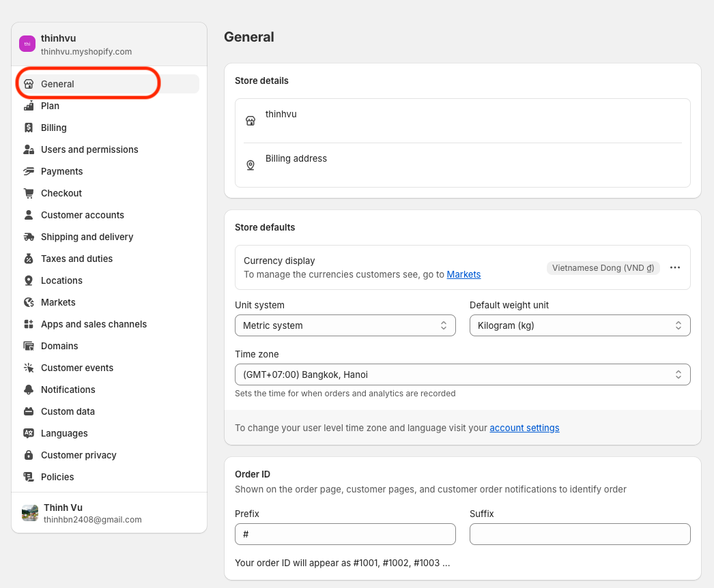Click the Customer privacy lock icon
The height and width of the screenshot is (588, 714).
[29, 455]
